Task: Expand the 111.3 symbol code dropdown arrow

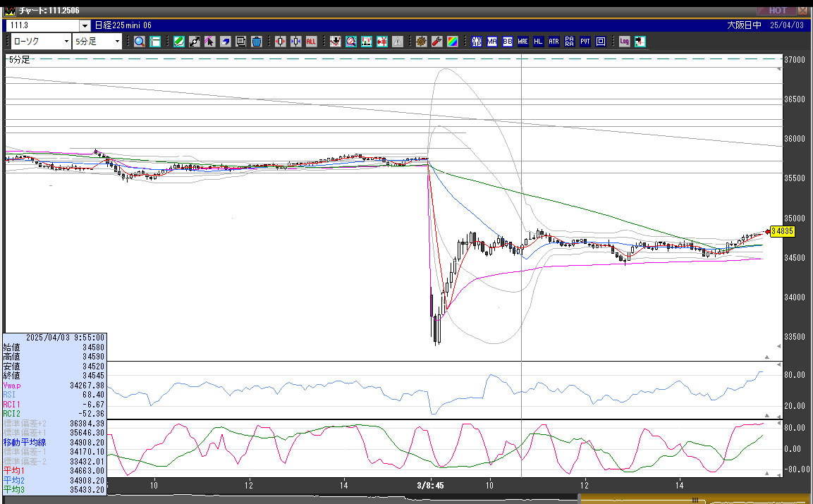Action: tap(85, 25)
